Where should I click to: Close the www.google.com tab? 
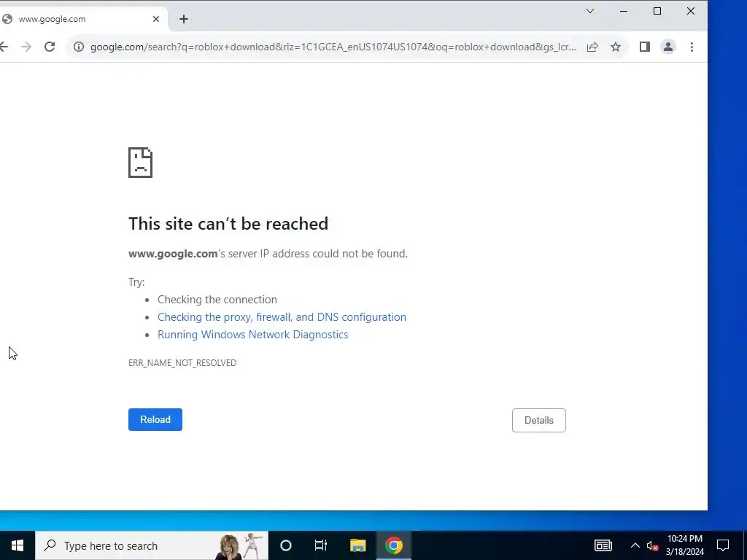point(156,19)
